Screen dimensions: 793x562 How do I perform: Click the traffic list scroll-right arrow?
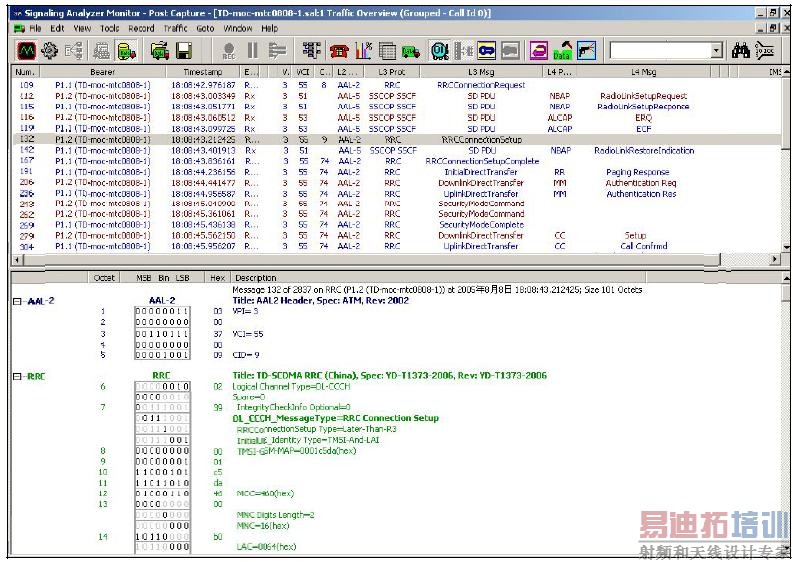pyautogui.click(x=775, y=260)
